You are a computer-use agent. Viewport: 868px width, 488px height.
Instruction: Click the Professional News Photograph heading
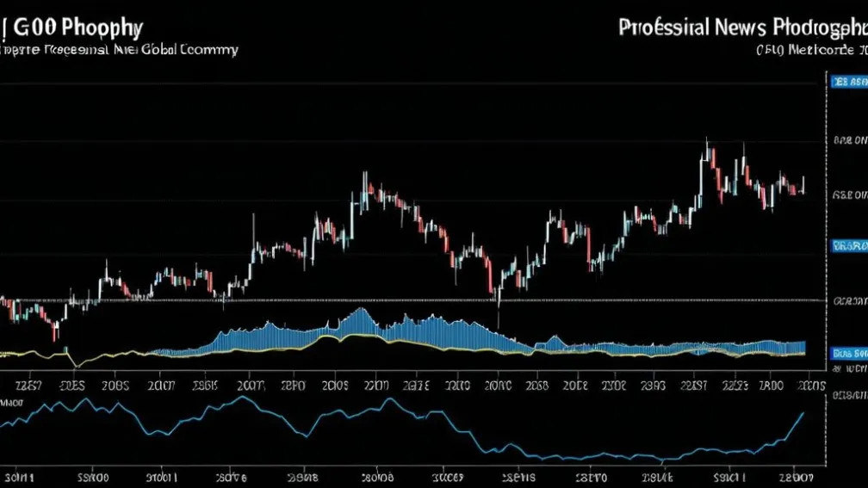[x=741, y=28]
